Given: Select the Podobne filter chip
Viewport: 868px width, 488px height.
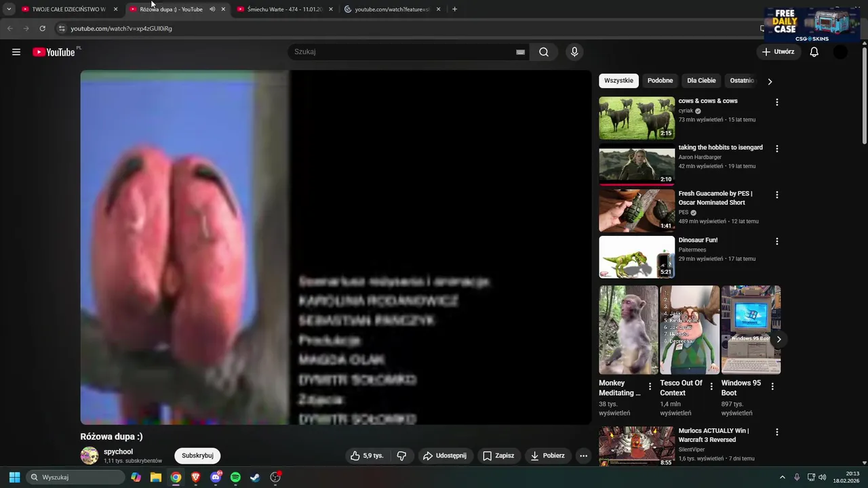Looking at the screenshot, I should [x=660, y=81].
